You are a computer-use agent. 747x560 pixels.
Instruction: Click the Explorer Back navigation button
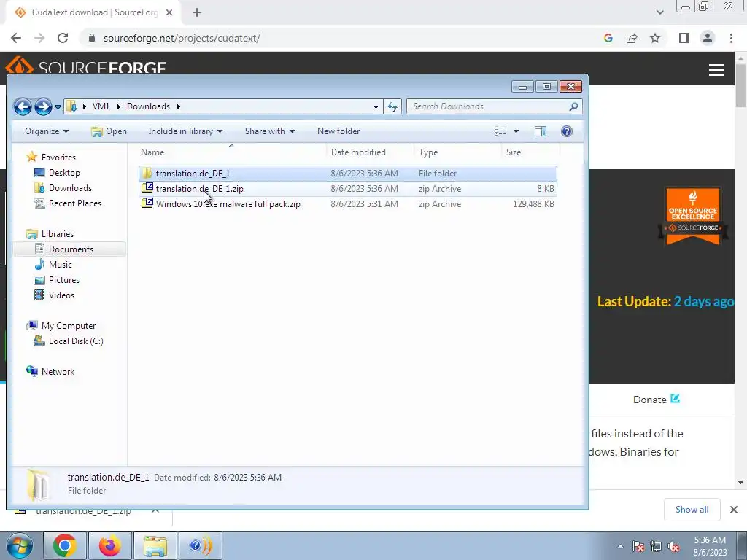click(x=23, y=106)
